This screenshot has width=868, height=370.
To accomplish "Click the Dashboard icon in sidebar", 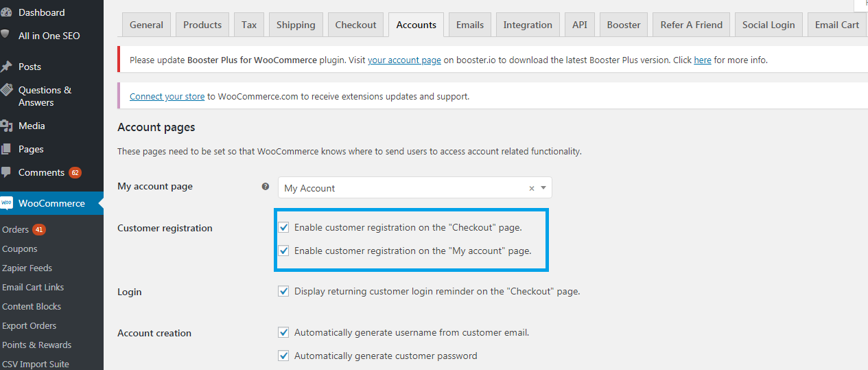I will click(5, 12).
